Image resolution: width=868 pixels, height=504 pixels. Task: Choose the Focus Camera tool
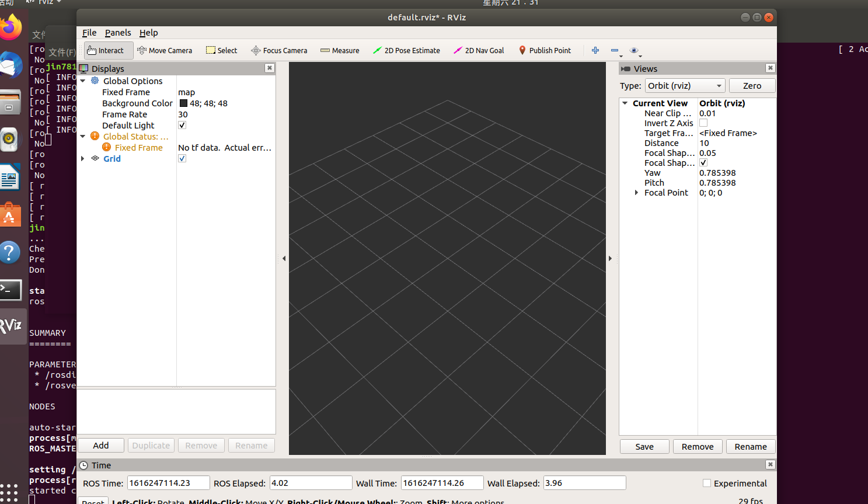coord(279,50)
